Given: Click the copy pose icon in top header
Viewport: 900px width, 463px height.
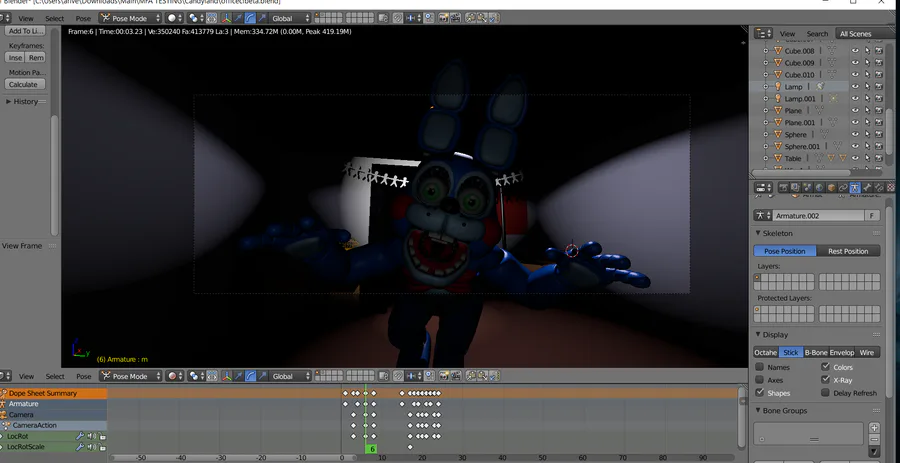Looking at the screenshot, I should [470, 18].
